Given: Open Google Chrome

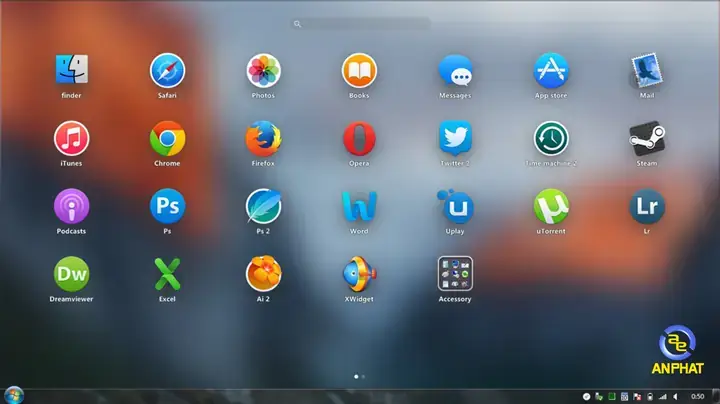Looking at the screenshot, I should 167,138.
